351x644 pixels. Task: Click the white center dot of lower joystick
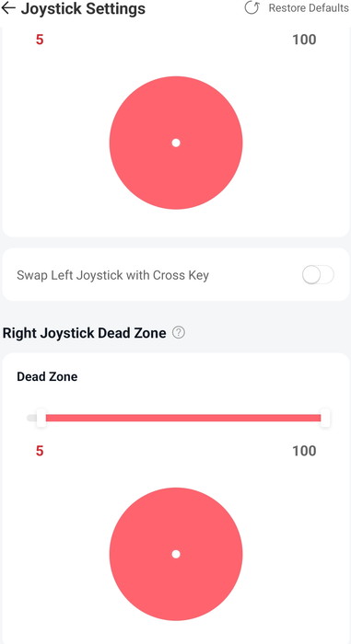click(x=176, y=554)
